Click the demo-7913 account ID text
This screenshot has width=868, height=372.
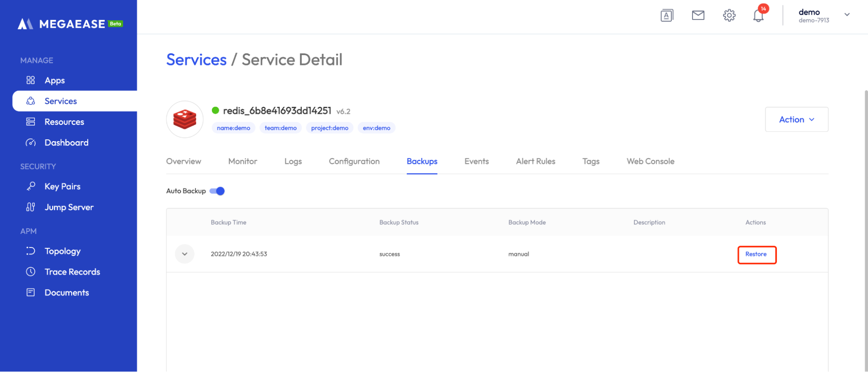[x=814, y=20]
